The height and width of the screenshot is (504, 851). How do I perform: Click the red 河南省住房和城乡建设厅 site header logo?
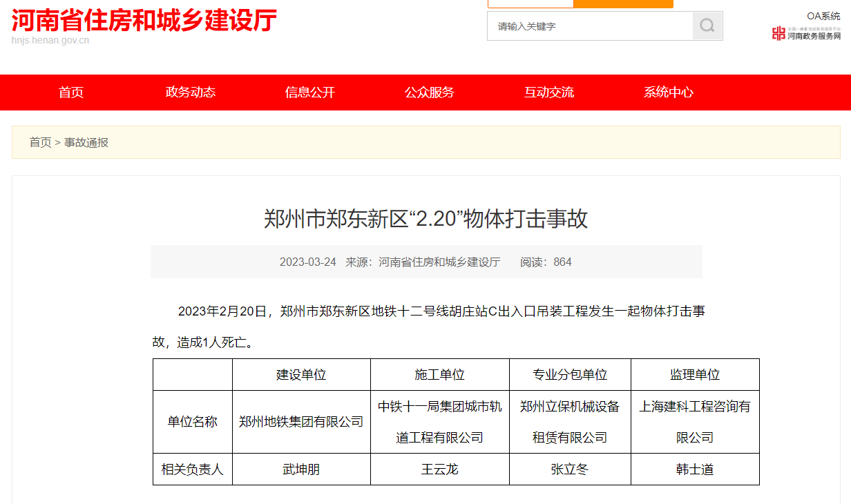pyautogui.click(x=144, y=20)
